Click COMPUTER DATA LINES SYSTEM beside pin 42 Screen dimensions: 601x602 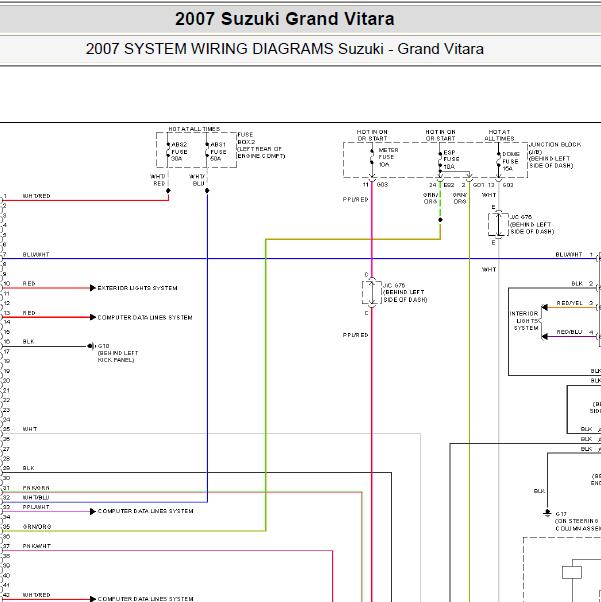146,599
